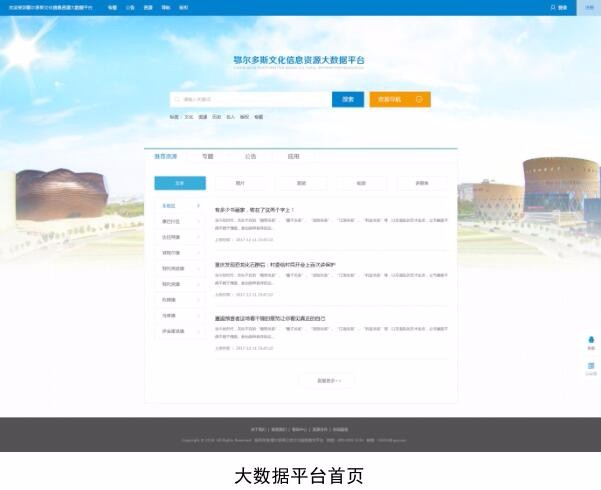Switch to the 专题 tab

[208, 157]
